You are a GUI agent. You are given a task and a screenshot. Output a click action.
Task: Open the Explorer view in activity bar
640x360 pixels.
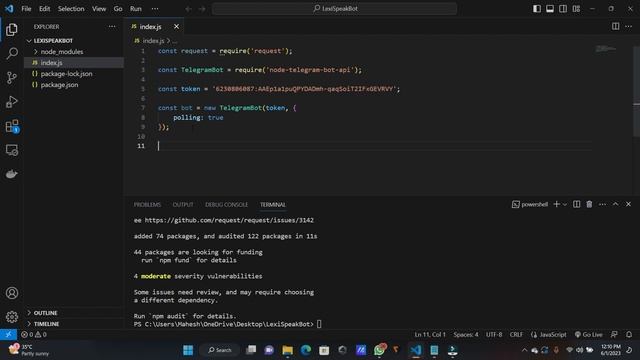pyautogui.click(x=12, y=29)
